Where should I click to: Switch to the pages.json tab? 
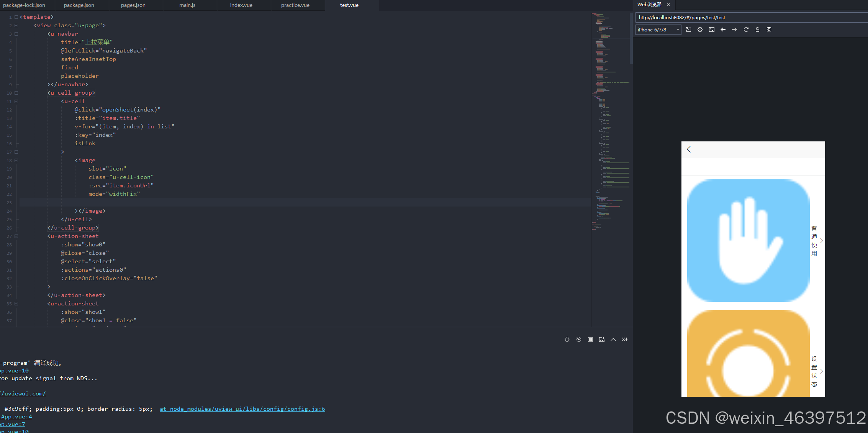click(x=133, y=5)
